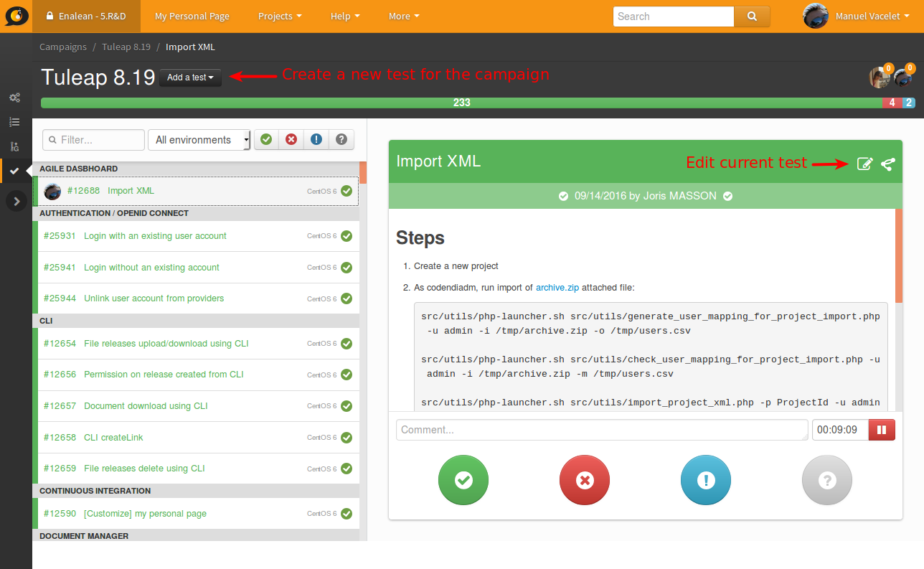Screen dimensions: 924x569
Task: Open the sidebar list icon
Action: point(14,122)
